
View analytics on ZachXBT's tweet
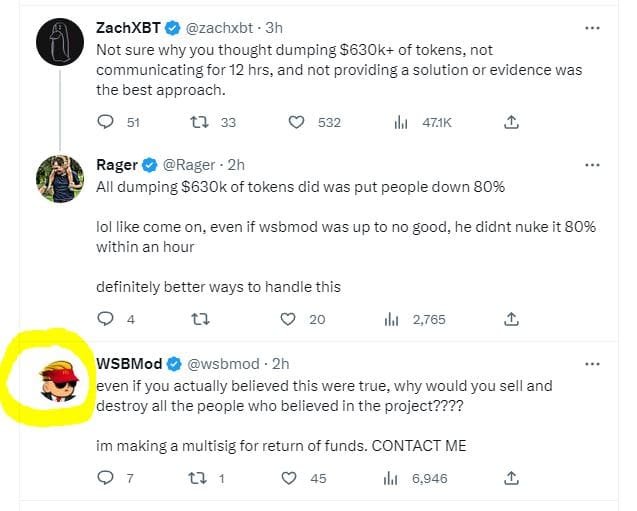point(400,122)
